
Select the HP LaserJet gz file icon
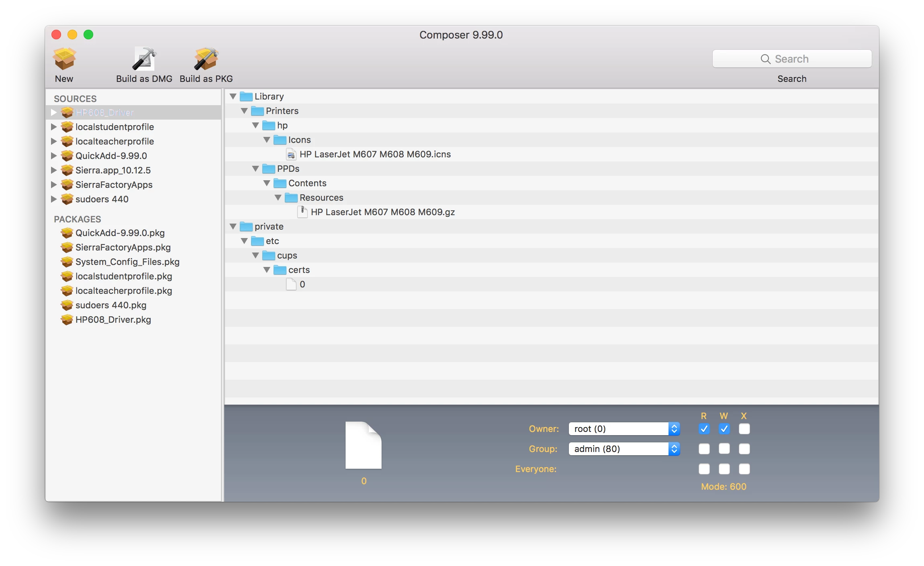(x=302, y=212)
